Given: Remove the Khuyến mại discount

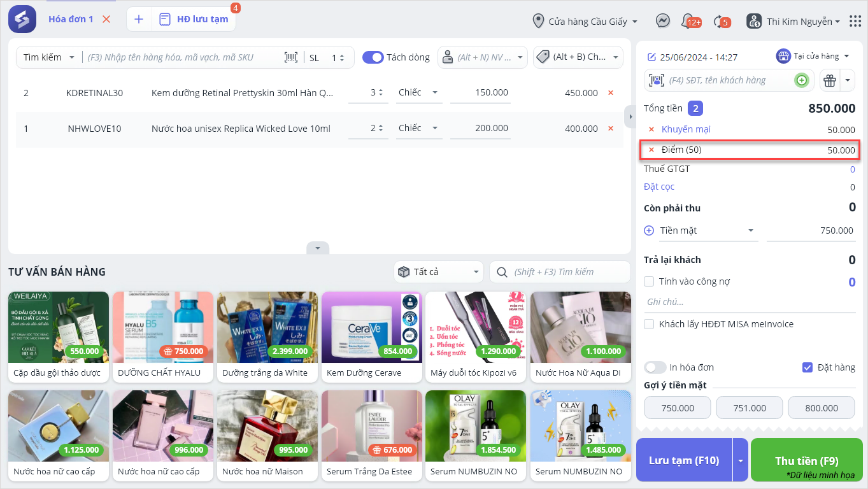Looking at the screenshot, I should [651, 129].
